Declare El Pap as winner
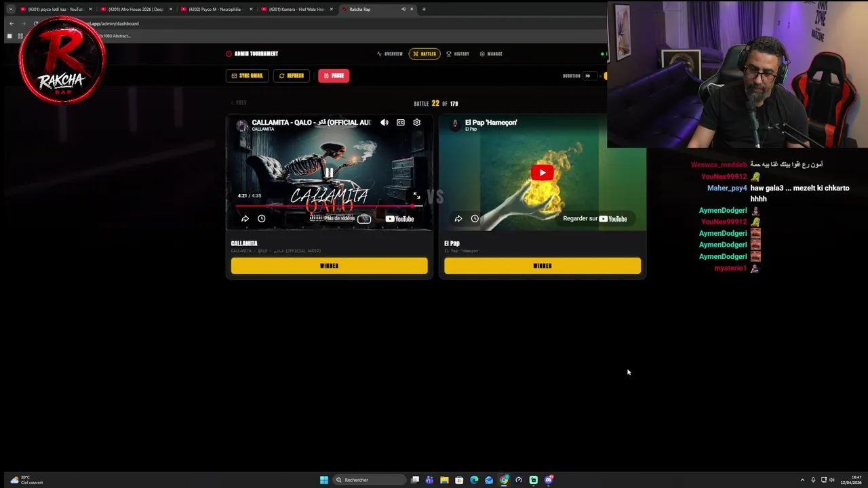868x488 pixels. coord(542,266)
